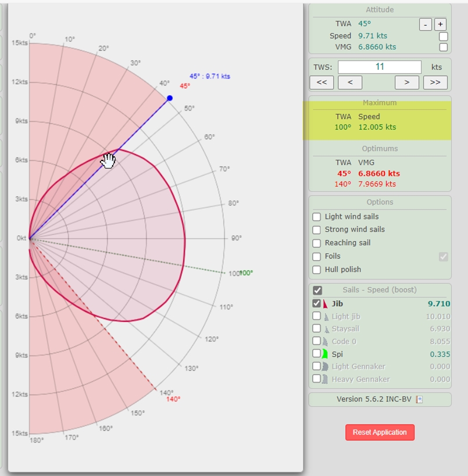Enable the Light wind sails option
This screenshot has width=468, height=476.
pos(317,217)
